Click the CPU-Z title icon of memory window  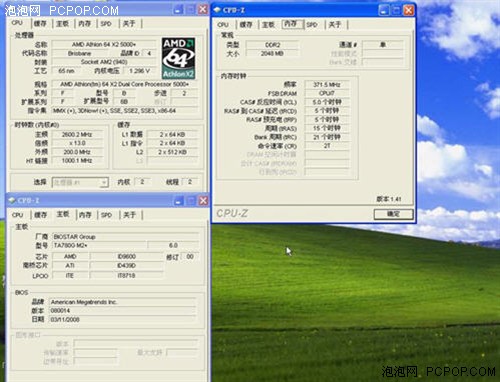(x=218, y=10)
